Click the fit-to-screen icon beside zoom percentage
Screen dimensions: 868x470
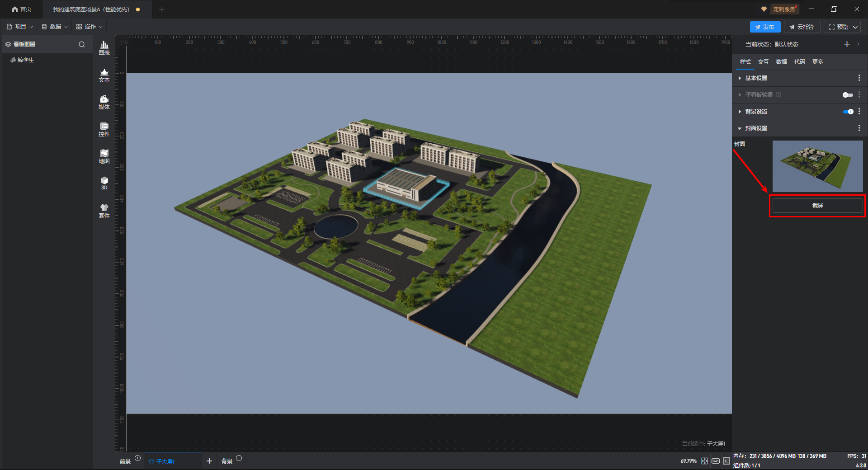pyautogui.click(x=705, y=461)
